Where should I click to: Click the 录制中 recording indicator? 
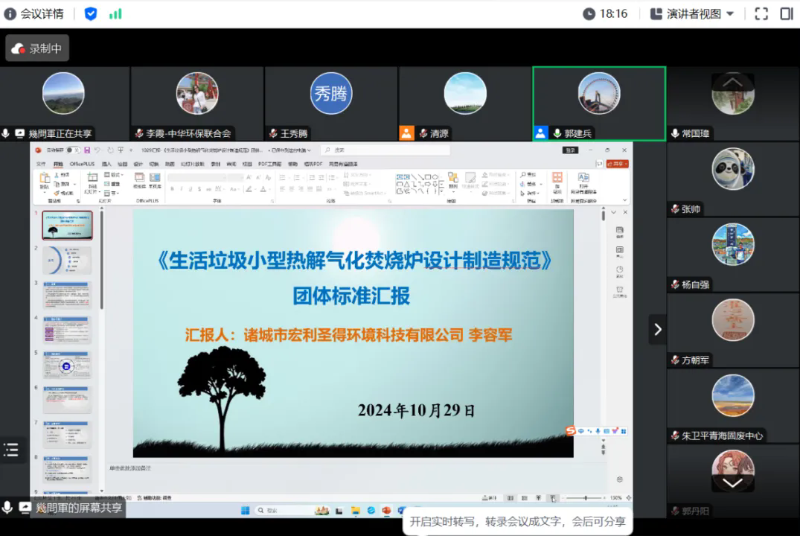point(37,48)
